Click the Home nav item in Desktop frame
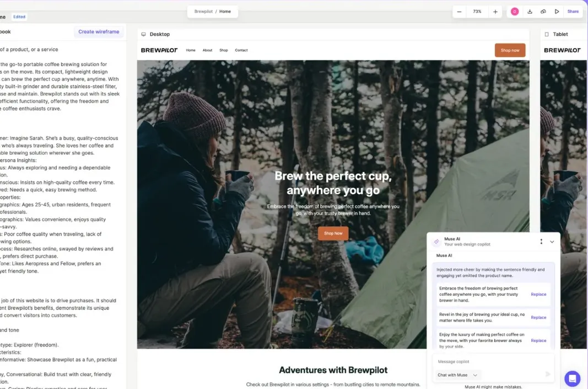The height and width of the screenshot is (389, 588). [191, 50]
